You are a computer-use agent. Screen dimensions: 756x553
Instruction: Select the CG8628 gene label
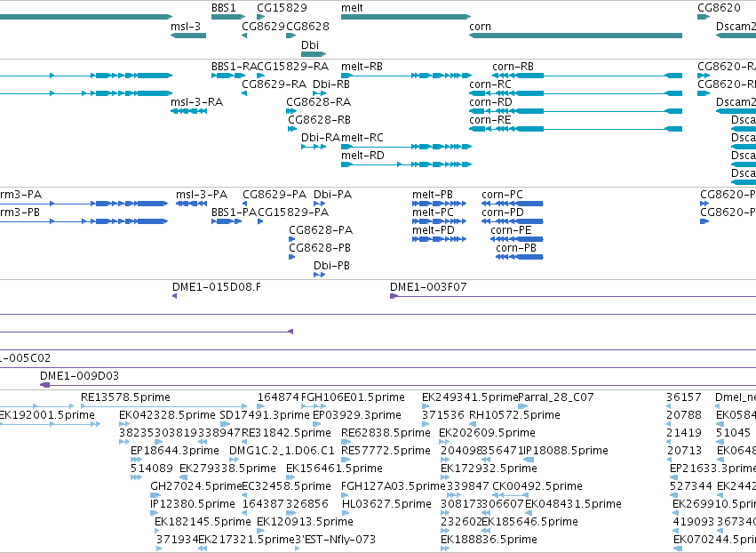point(307,27)
